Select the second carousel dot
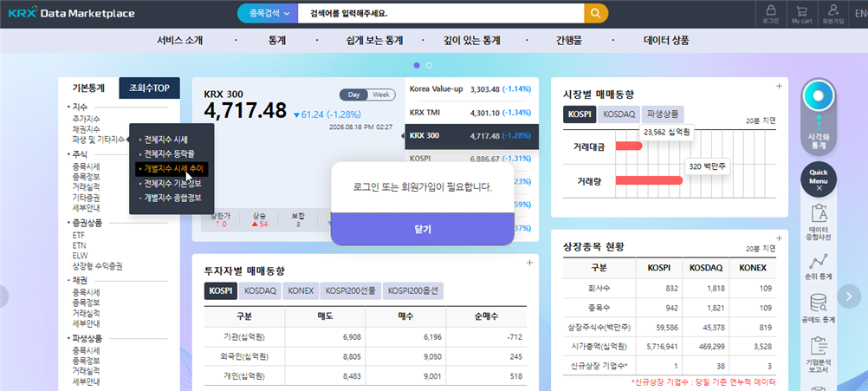This screenshot has width=868, height=391. 429,65
